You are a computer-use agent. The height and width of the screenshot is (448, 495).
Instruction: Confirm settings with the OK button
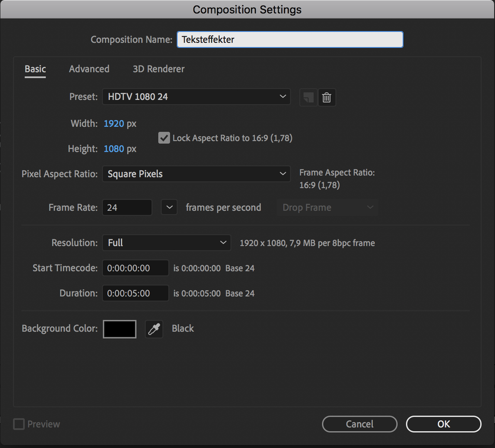[x=444, y=424]
